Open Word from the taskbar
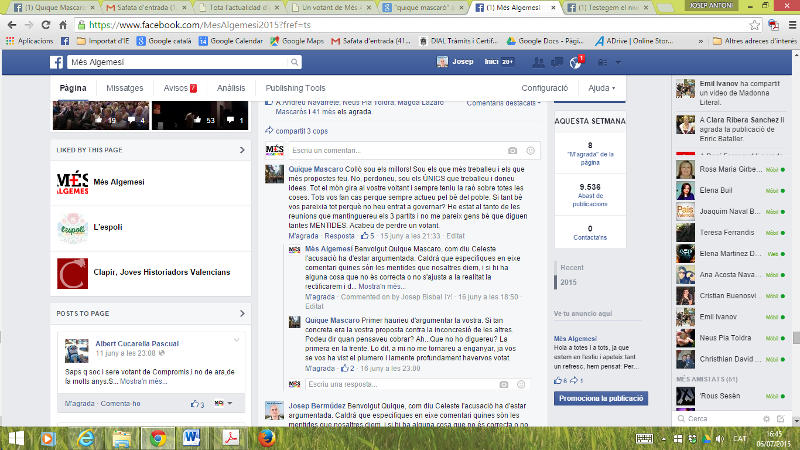This screenshot has width=800, height=450. tap(192, 437)
